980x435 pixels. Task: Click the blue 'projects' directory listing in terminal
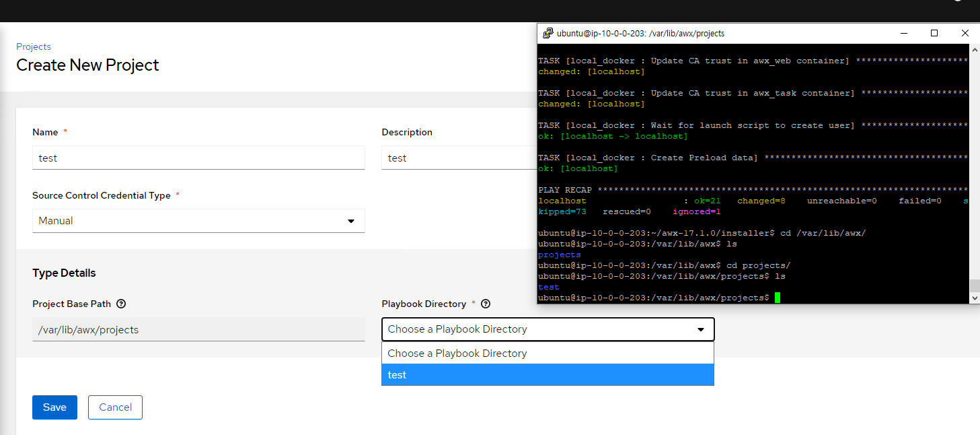(x=560, y=255)
